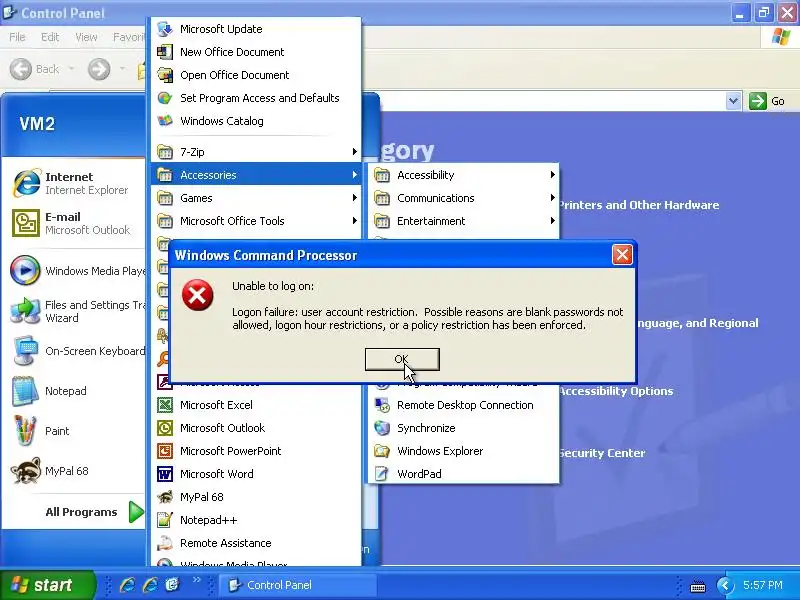Image resolution: width=800 pixels, height=600 pixels.
Task: Select Control Panel taskbar button
Action: click(298, 585)
